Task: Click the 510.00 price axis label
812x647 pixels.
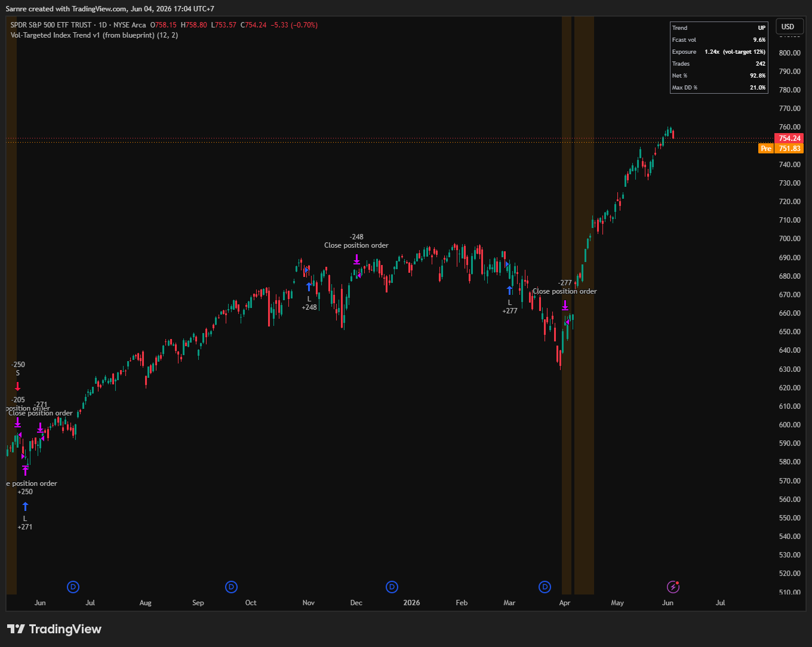Action: click(x=789, y=592)
